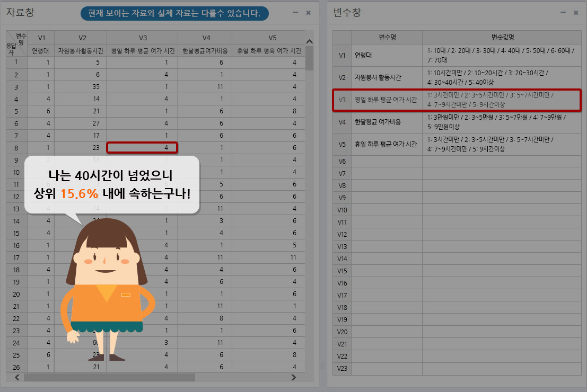Click the empty V7 variable name field
Viewport: 587px width, 392px height.
[x=387, y=174]
